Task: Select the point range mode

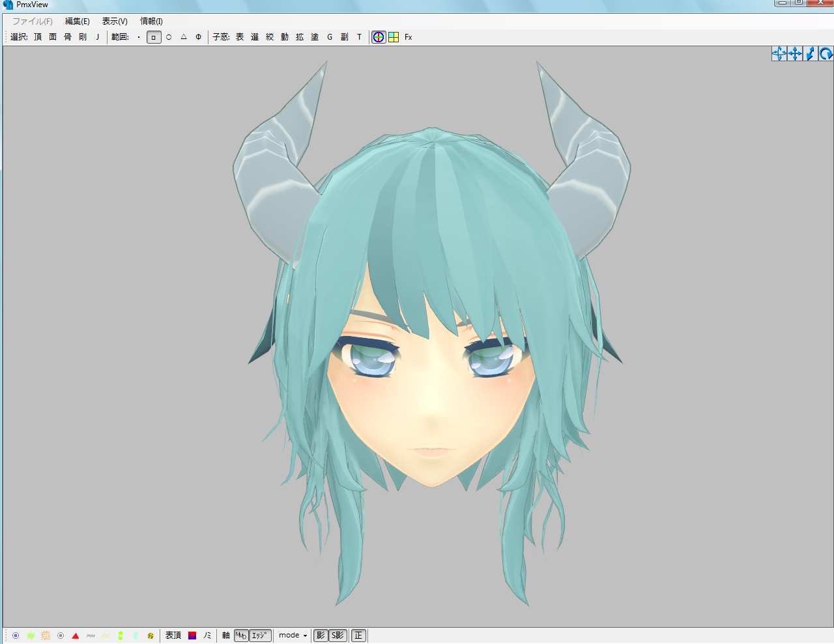Action: click(139, 37)
